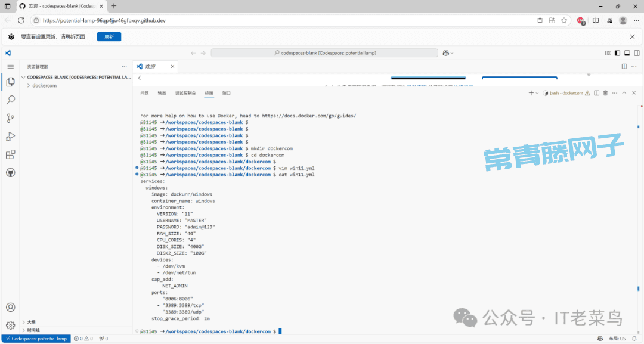Click the command center search box
Viewport: 644px width, 344px height.
324,53
